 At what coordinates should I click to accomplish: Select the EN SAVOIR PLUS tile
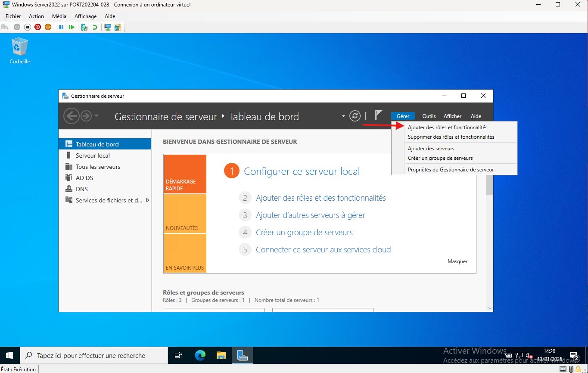(x=185, y=253)
